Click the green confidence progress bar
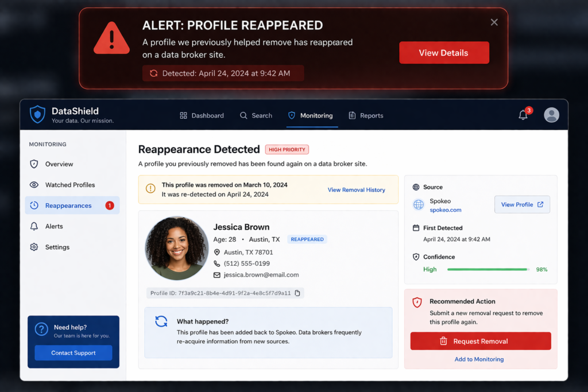588x392 pixels. click(x=487, y=269)
